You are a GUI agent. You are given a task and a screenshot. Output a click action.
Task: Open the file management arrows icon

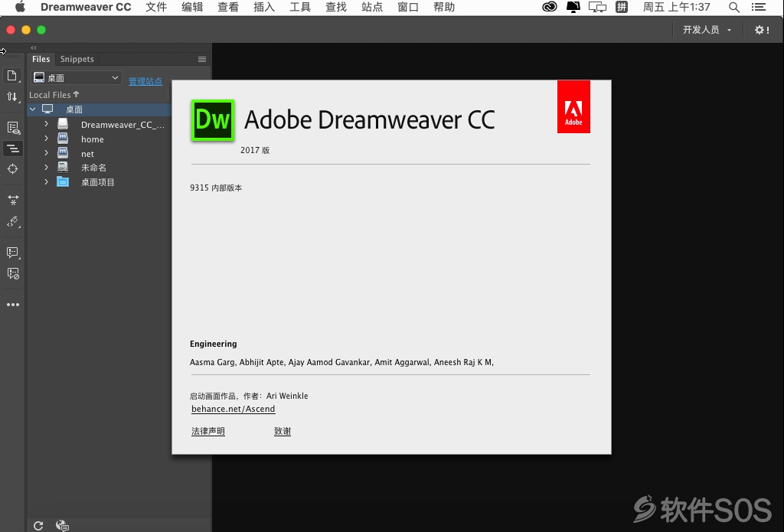[x=12, y=96]
